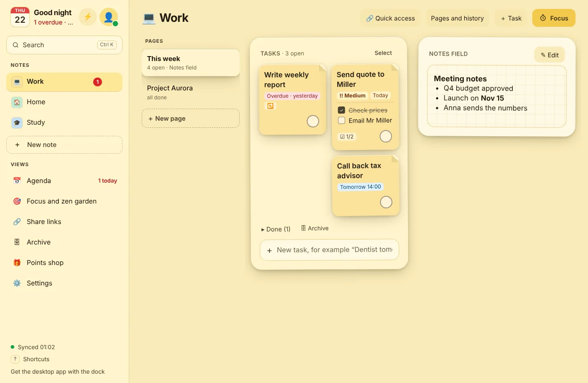This screenshot has width=588, height=383.
Task: Click the Quick access button
Action: [x=390, y=18]
